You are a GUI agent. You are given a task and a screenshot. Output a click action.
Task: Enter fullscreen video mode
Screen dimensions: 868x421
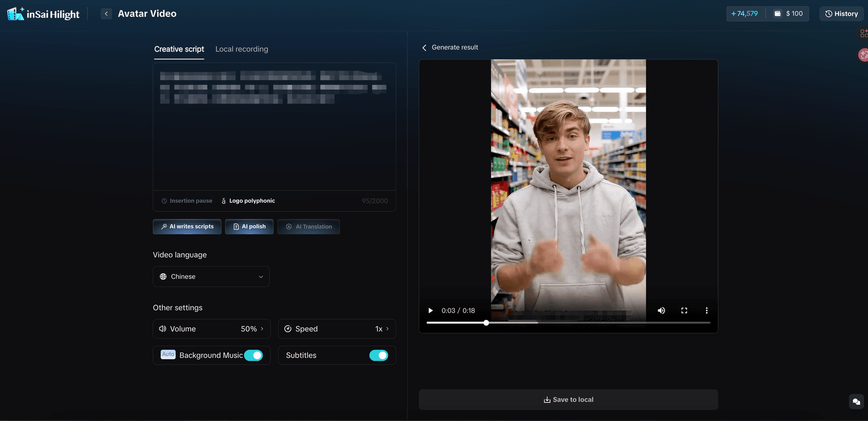684,310
